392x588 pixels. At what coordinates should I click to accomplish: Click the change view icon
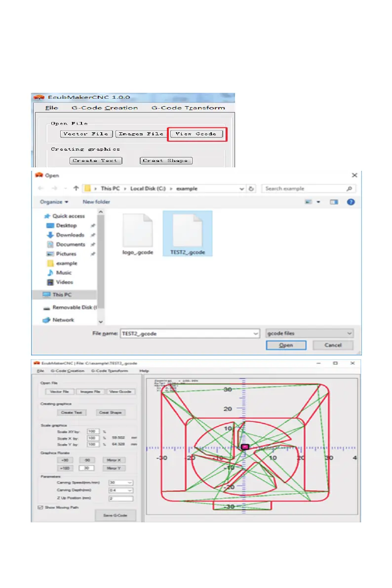tap(309, 202)
